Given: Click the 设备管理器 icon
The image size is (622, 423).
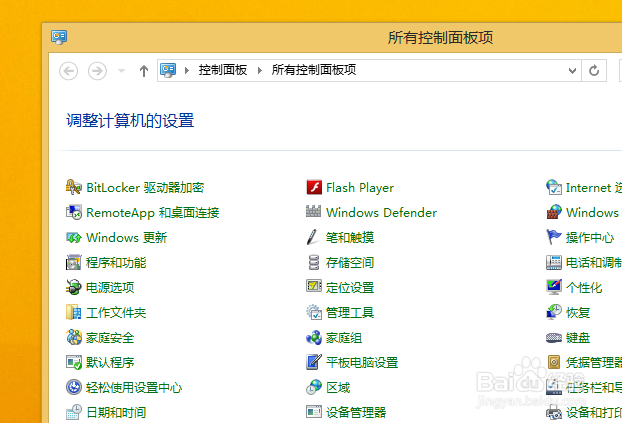Looking at the screenshot, I should (x=314, y=412).
